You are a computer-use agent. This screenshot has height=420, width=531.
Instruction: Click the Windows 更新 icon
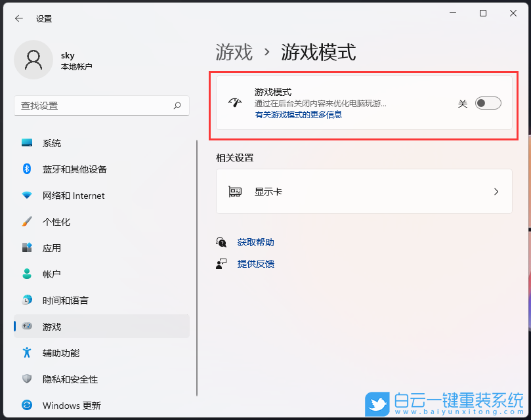point(26,405)
